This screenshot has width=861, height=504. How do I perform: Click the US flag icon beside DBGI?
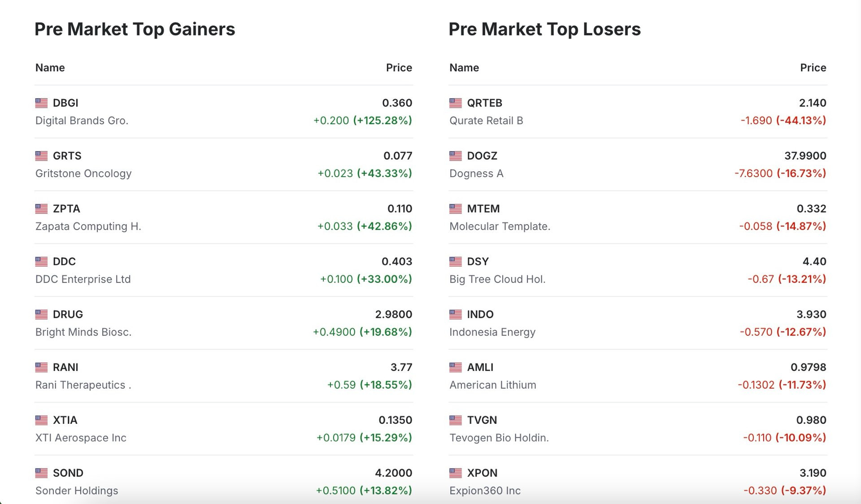(x=41, y=103)
